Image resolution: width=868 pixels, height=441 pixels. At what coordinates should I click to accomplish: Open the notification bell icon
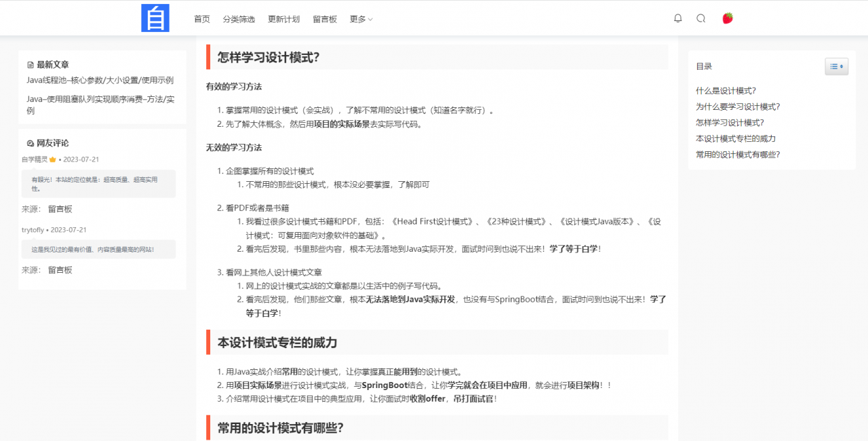(x=677, y=18)
